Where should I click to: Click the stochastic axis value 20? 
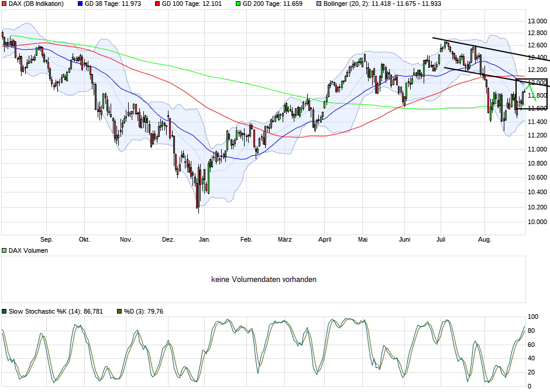tap(531, 372)
